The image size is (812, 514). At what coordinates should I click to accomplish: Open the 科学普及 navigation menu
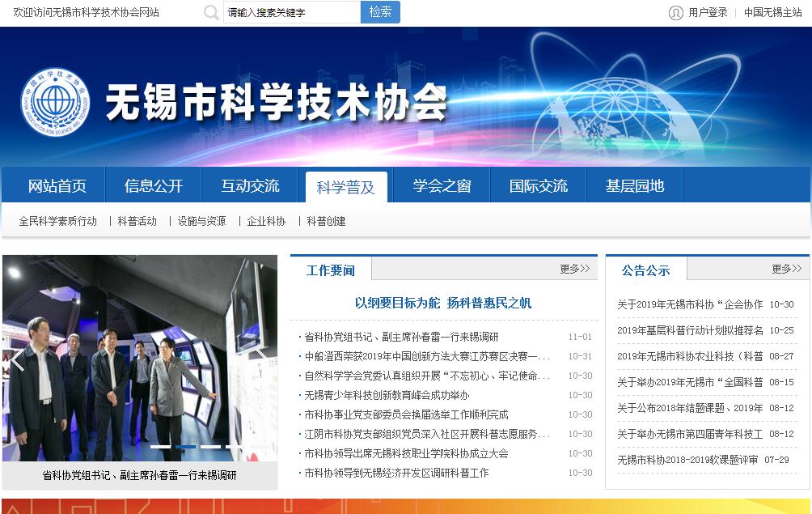(x=346, y=187)
